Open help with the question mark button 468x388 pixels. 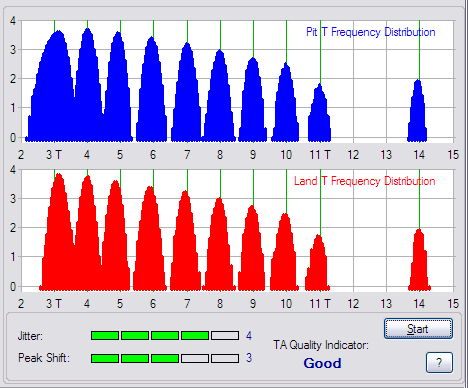(439, 362)
